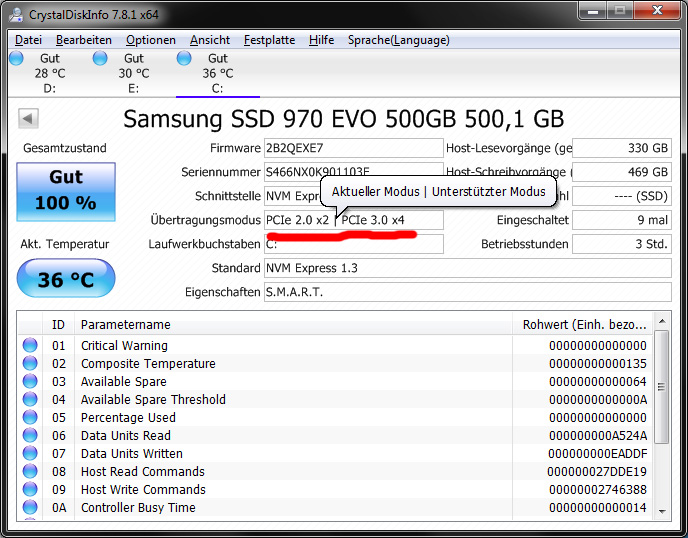
Task: Minimize the CrystalDiskInfo window
Action: [593, 11]
